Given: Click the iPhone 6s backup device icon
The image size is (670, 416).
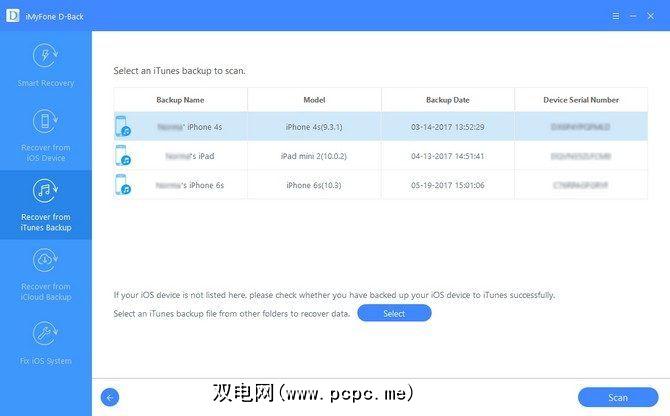Looking at the screenshot, I should pos(123,185).
